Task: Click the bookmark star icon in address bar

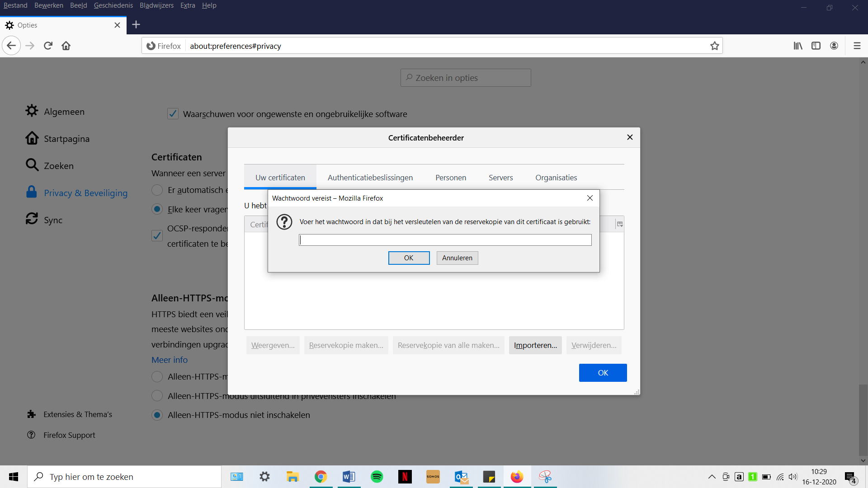Action: pos(714,46)
